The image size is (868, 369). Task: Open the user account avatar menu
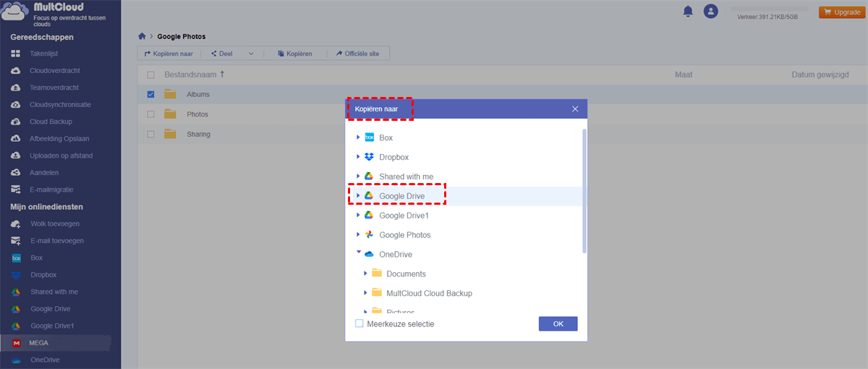(x=711, y=11)
